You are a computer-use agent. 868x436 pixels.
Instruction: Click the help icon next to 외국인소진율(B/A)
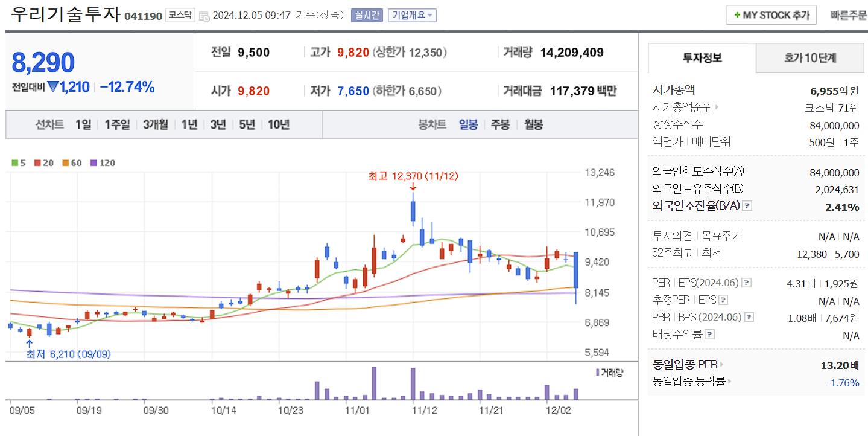pyautogui.click(x=747, y=207)
